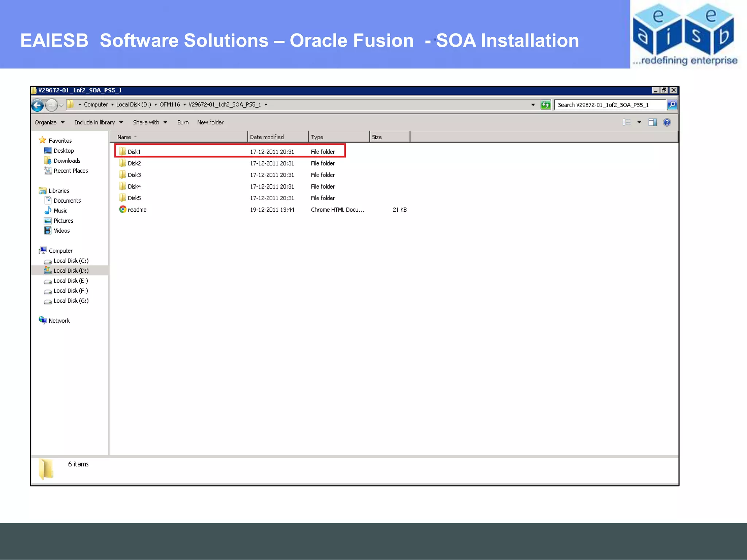The image size is (747, 560).
Task: Sort by the Type column header
Action: [339, 137]
